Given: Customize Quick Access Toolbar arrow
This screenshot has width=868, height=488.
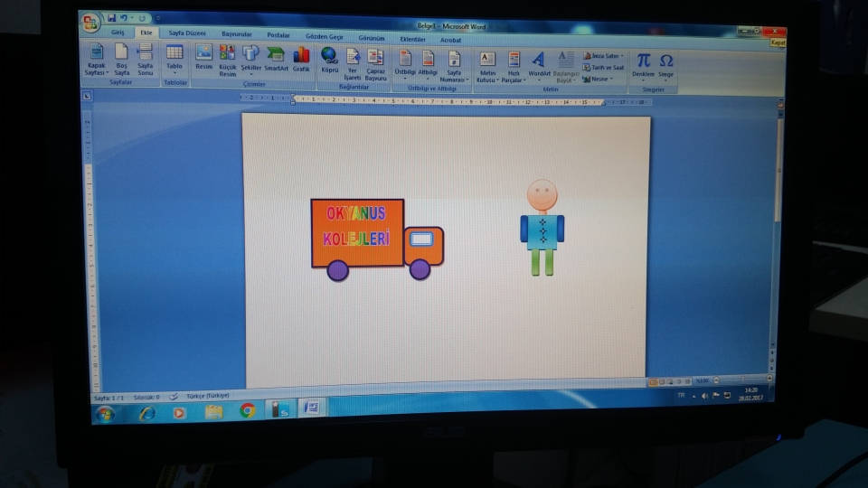Looking at the screenshot, I should coord(157,19).
